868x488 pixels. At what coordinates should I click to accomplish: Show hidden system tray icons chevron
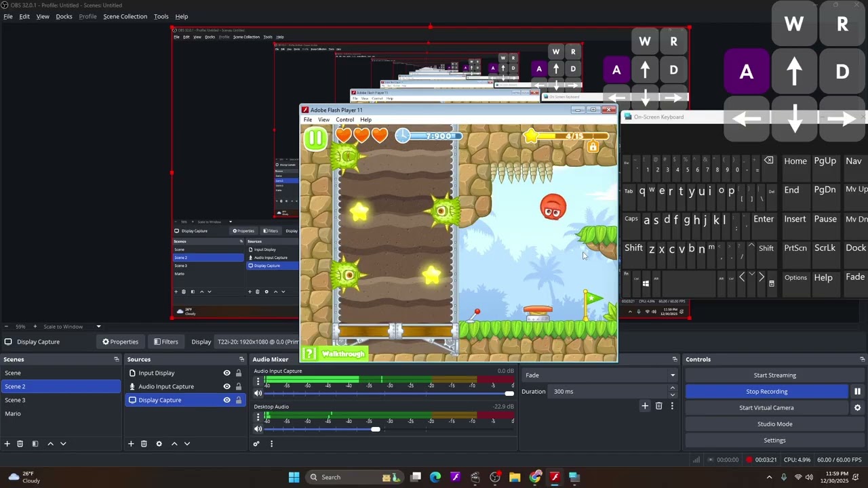pos(769,477)
